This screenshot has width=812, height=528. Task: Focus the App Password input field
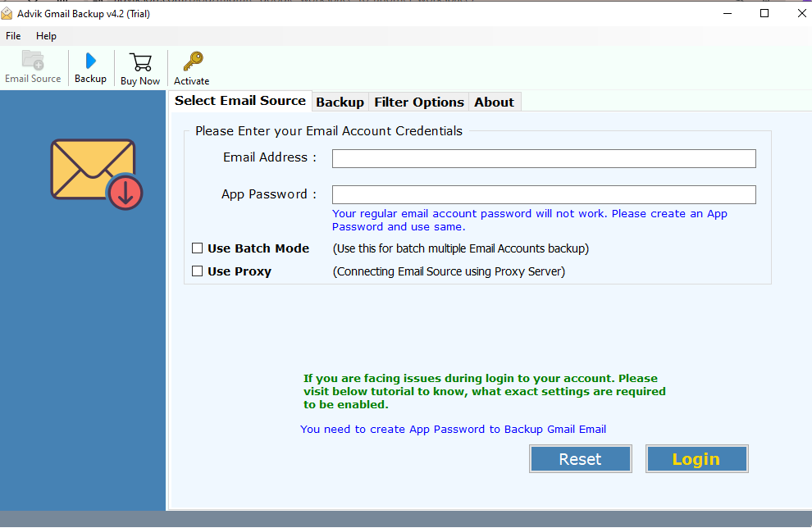(544, 194)
